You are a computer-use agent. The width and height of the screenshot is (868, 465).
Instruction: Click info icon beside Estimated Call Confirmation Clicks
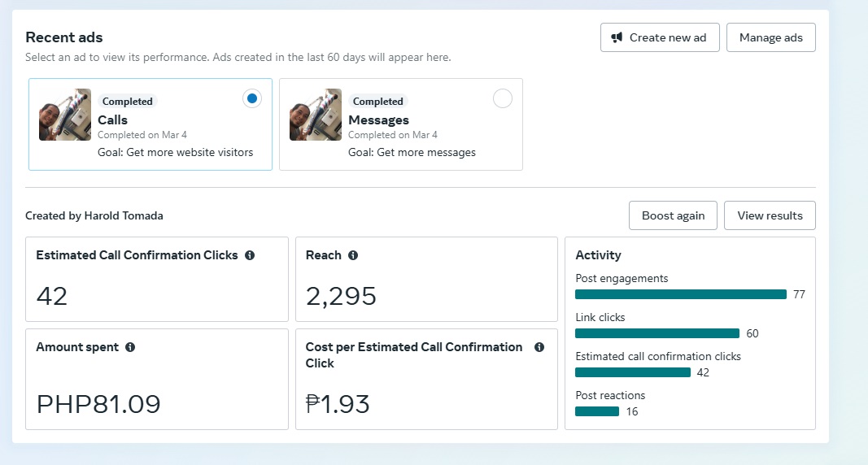[x=250, y=255]
